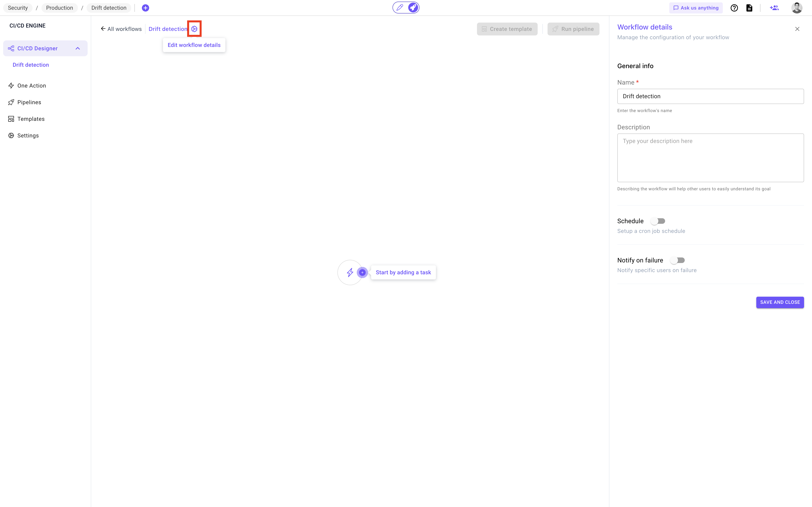Screen dimensions: 812x507
Task: Click the workflow settings gear icon
Action: point(194,29)
